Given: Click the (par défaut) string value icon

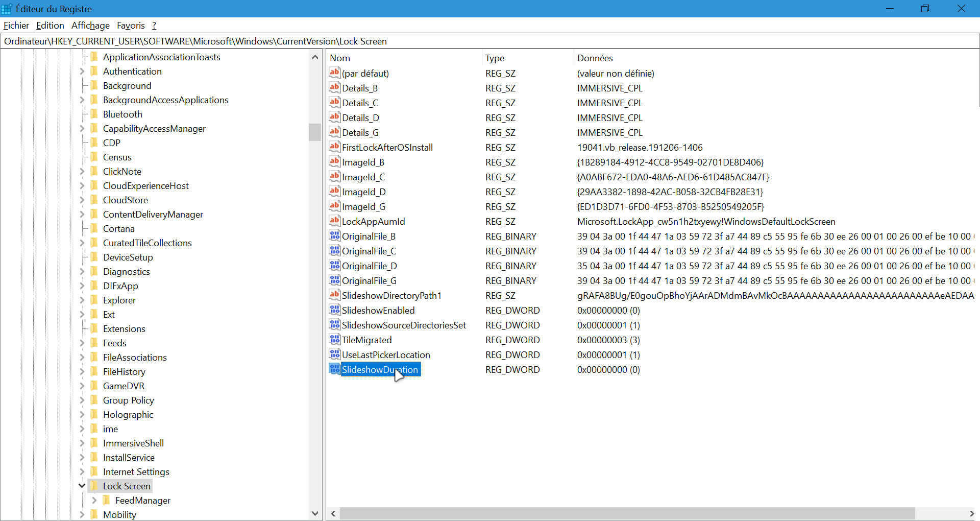Looking at the screenshot, I should [x=335, y=73].
